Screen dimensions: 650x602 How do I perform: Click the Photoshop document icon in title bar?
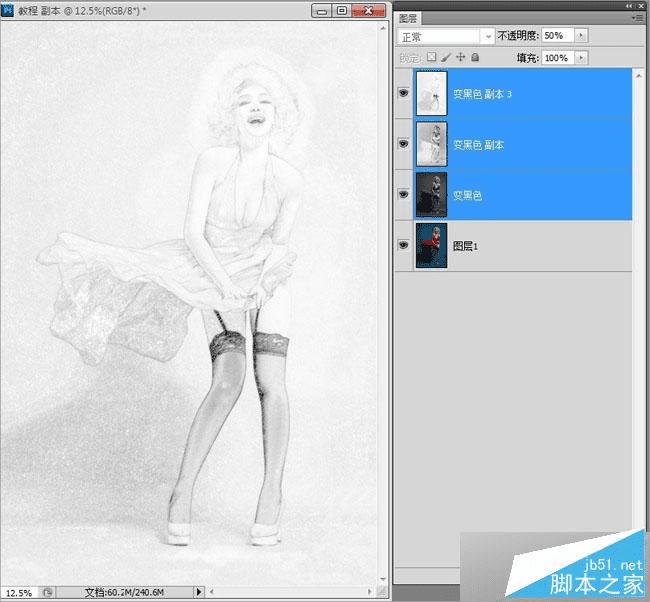[x=7, y=10]
